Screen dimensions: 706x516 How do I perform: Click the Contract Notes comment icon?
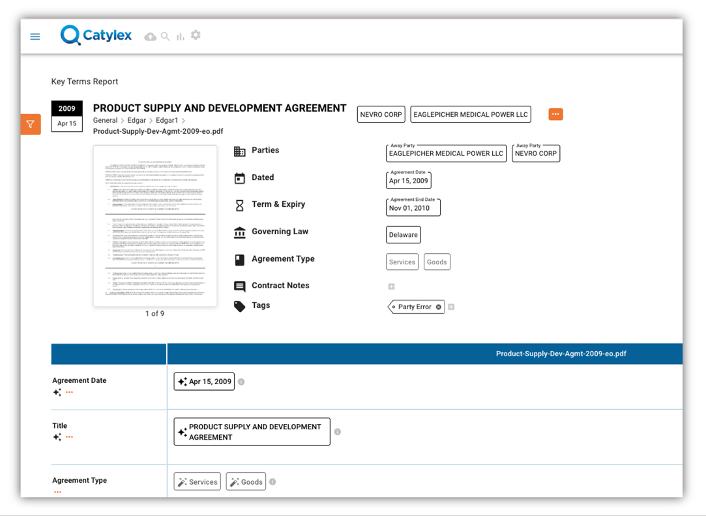pyautogui.click(x=240, y=286)
